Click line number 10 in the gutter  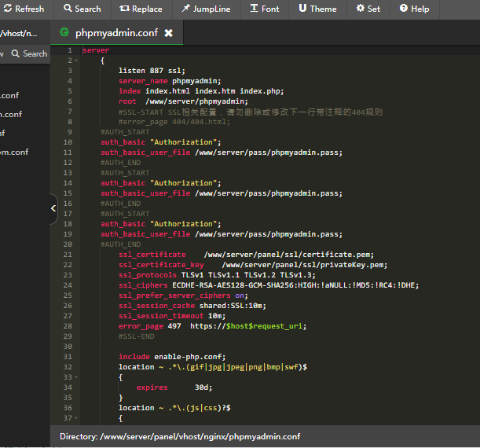click(x=68, y=142)
